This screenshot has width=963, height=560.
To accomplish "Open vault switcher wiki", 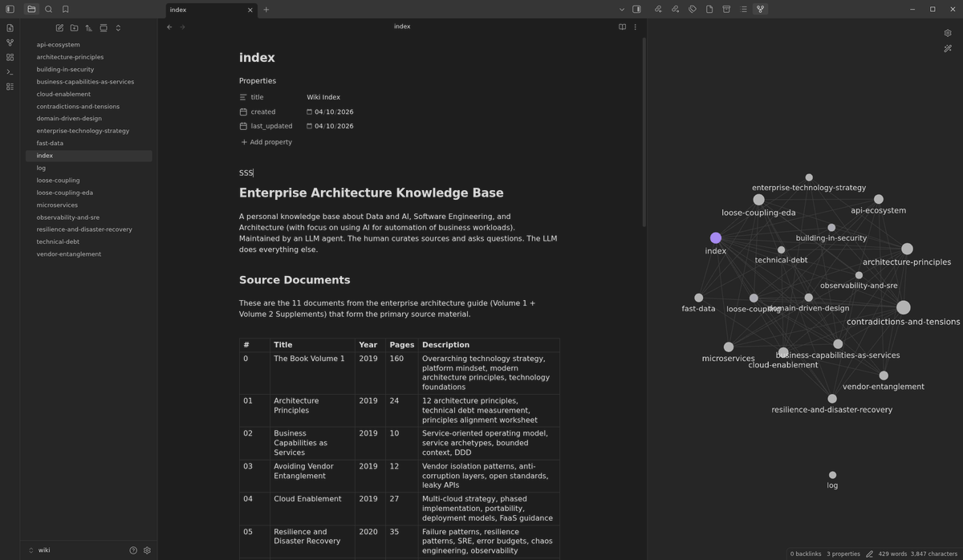I will coord(44,550).
